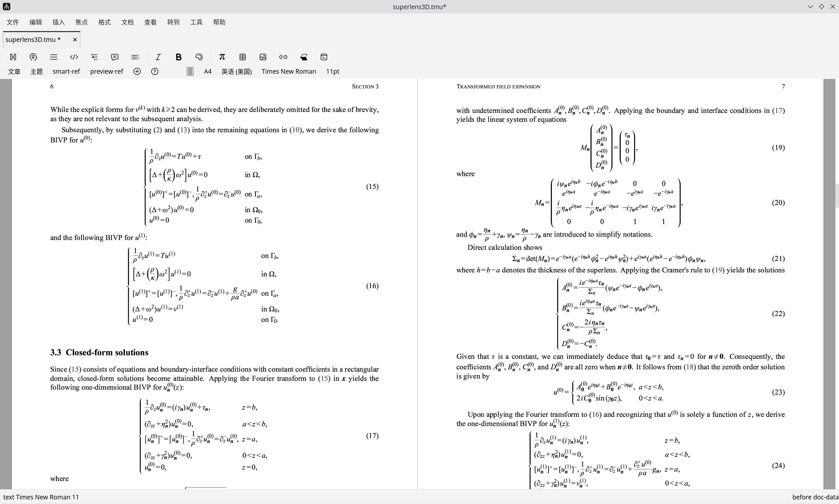Click the comment bubble icon
Screen dimensions: 839x504
click(x=115, y=57)
